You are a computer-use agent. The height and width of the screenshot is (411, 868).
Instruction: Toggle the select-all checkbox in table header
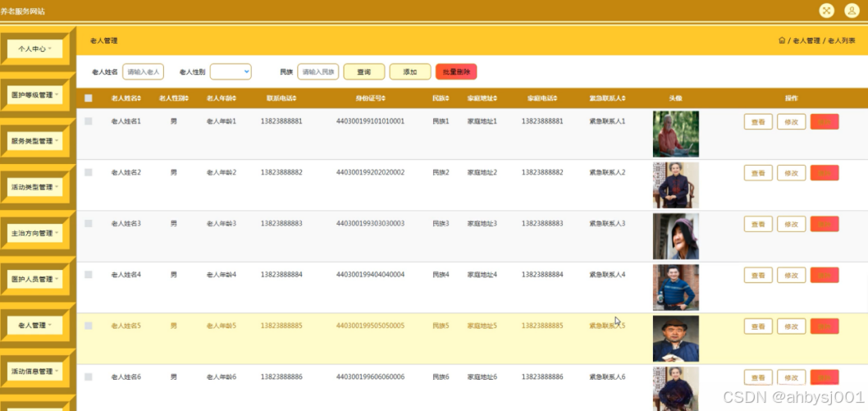pos(89,98)
